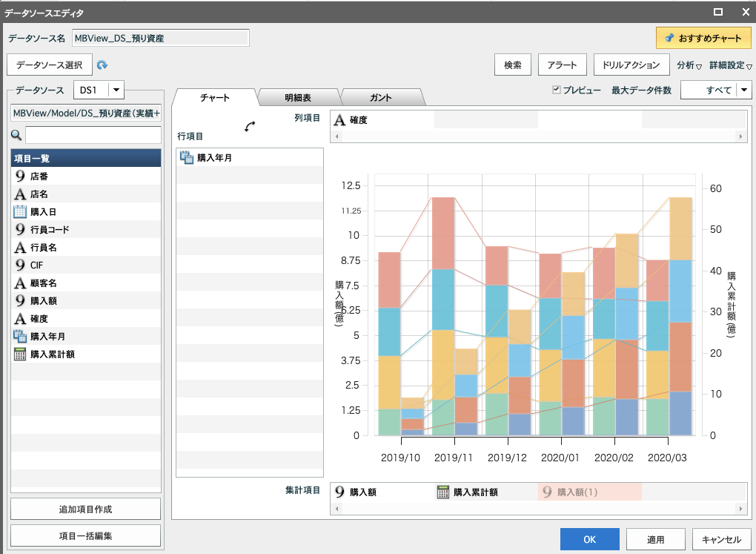Click the calendar icon of 購入日
The image size is (756, 554).
tap(20, 211)
